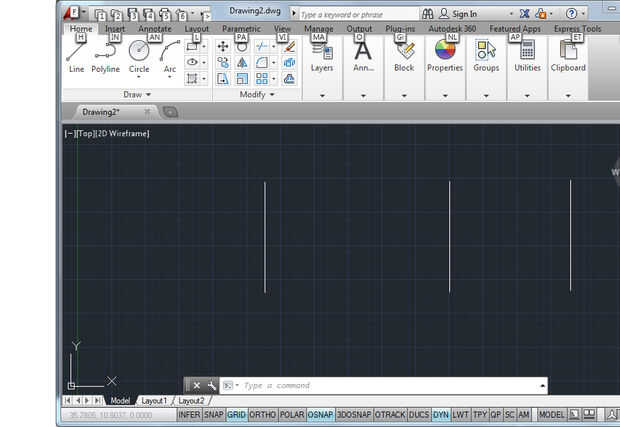Screen dimensions: 620x427
Task: Click the keyword search field
Action: [x=358, y=15]
